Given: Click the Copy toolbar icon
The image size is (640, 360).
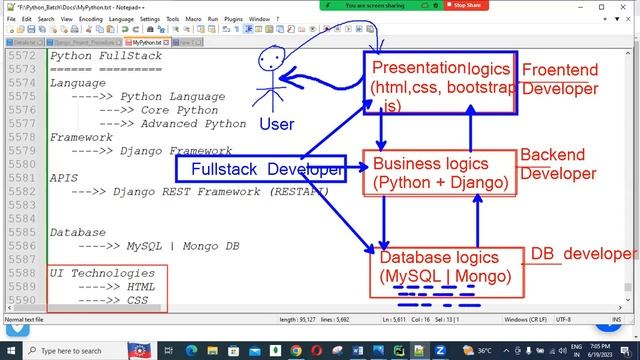Looking at the screenshot, I should coord(100,29).
